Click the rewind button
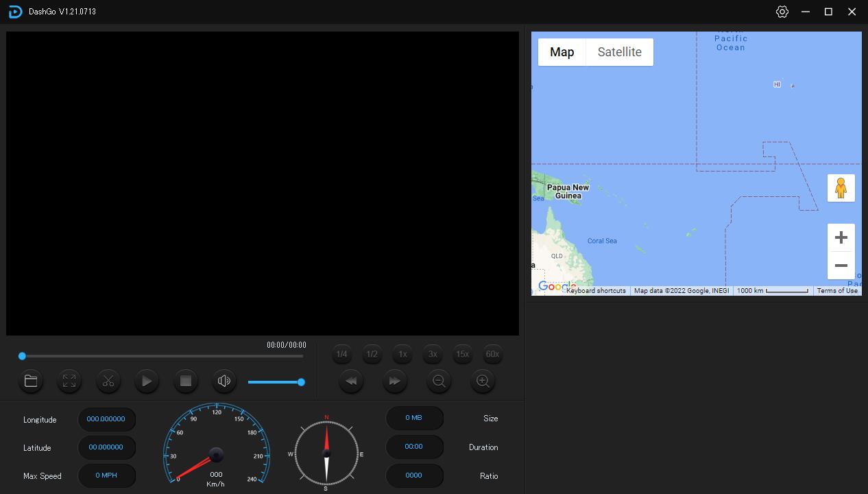The width and height of the screenshot is (868, 494). (x=351, y=381)
